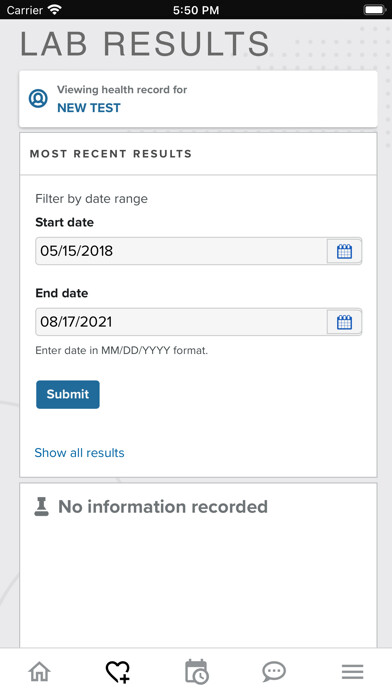Tap the Viewing health record for card
Image resolution: width=392 pixels, height=696 pixels.
(x=198, y=99)
